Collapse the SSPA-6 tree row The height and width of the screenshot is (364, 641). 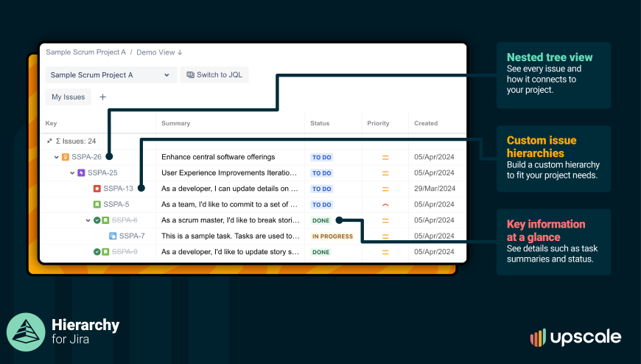[x=88, y=220]
